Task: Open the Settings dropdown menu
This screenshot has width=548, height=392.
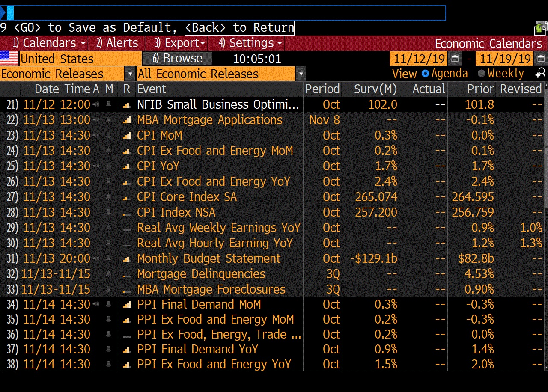Action: tap(251, 43)
